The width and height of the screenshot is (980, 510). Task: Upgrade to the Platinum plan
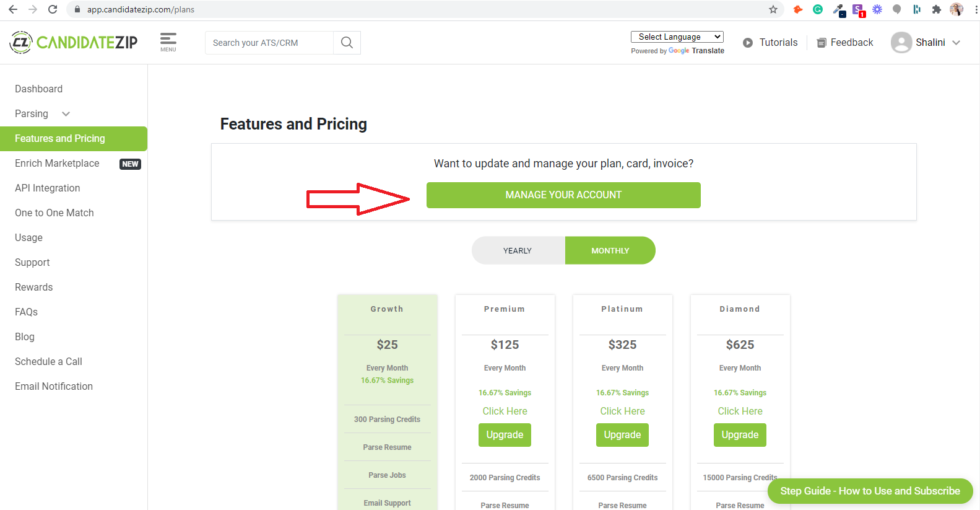tap(622, 435)
